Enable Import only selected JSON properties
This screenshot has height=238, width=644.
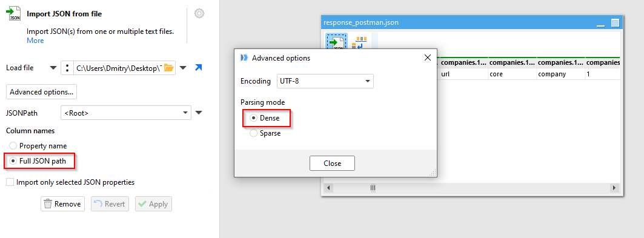pyautogui.click(x=70, y=182)
